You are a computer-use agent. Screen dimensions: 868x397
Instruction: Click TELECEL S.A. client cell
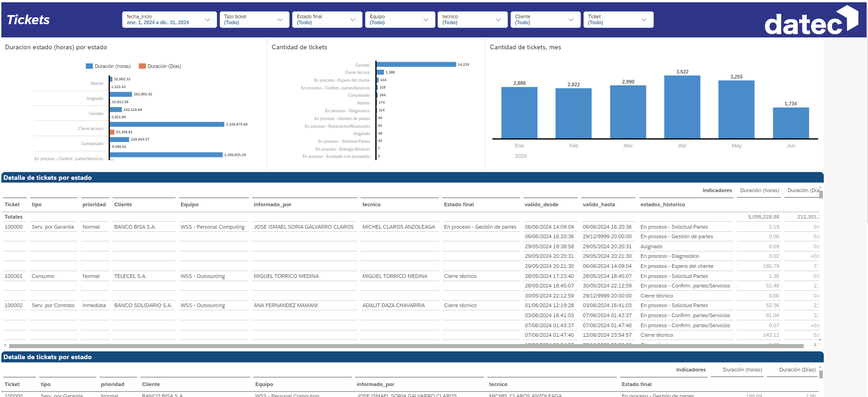pyautogui.click(x=130, y=276)
